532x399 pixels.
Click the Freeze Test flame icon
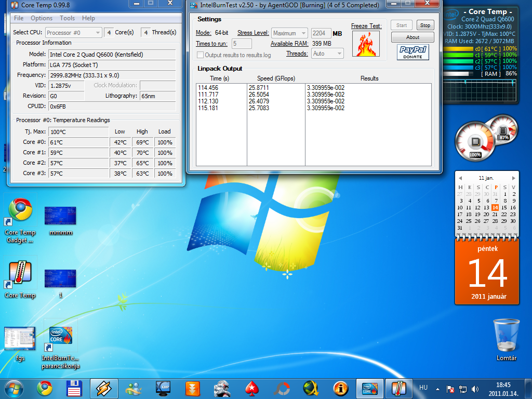coord(366,44)
